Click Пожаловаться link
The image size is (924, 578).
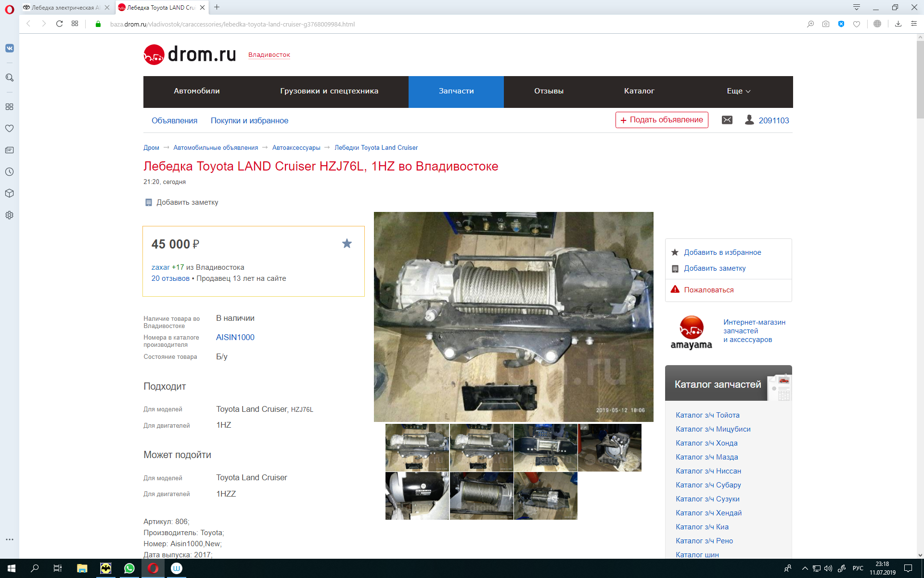click(x=709, y=290)
